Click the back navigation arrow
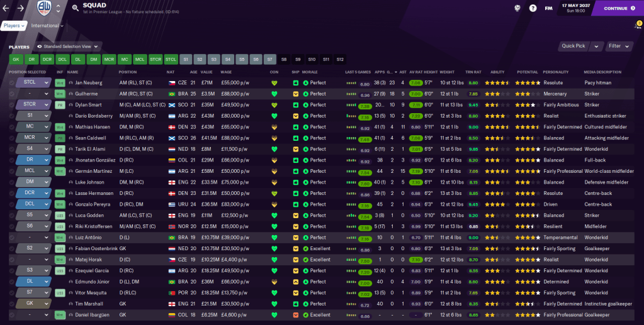Viewport: 644px width, 325px height. tap(6, 8)
